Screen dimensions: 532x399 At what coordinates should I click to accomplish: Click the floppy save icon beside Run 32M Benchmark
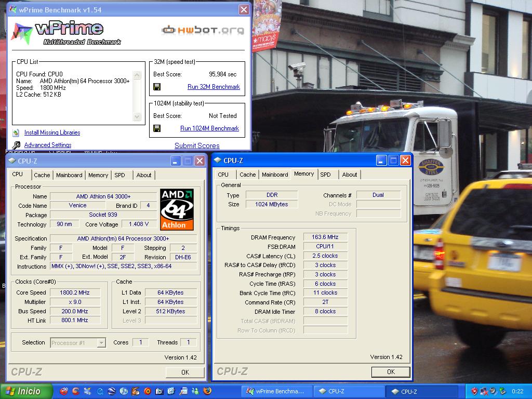click(157, 87)
